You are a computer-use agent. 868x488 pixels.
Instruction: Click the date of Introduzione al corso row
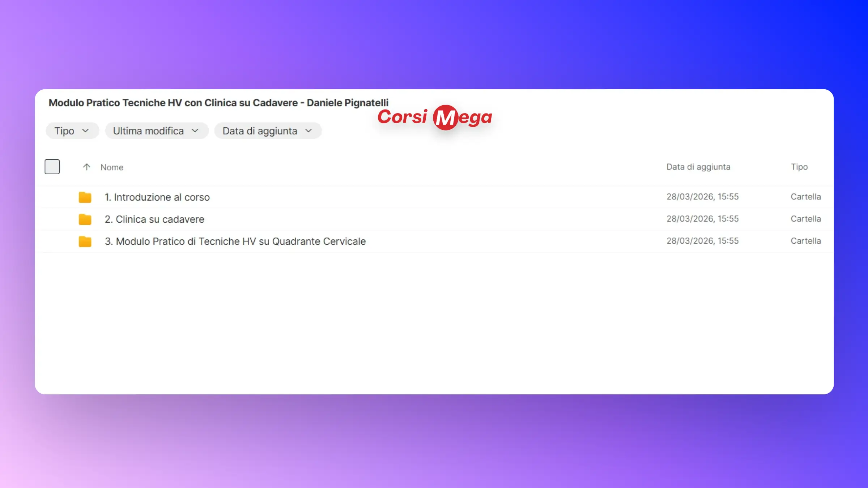point(702,197)
